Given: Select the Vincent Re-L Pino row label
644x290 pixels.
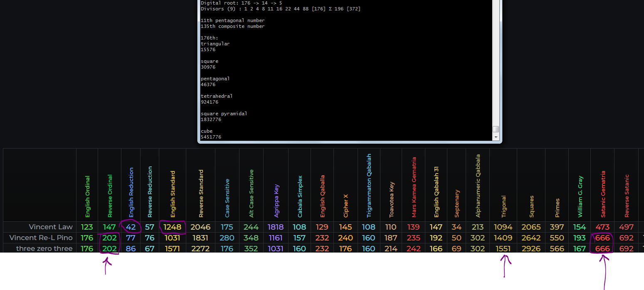Looking at the screenshot, I should [41, 238].
